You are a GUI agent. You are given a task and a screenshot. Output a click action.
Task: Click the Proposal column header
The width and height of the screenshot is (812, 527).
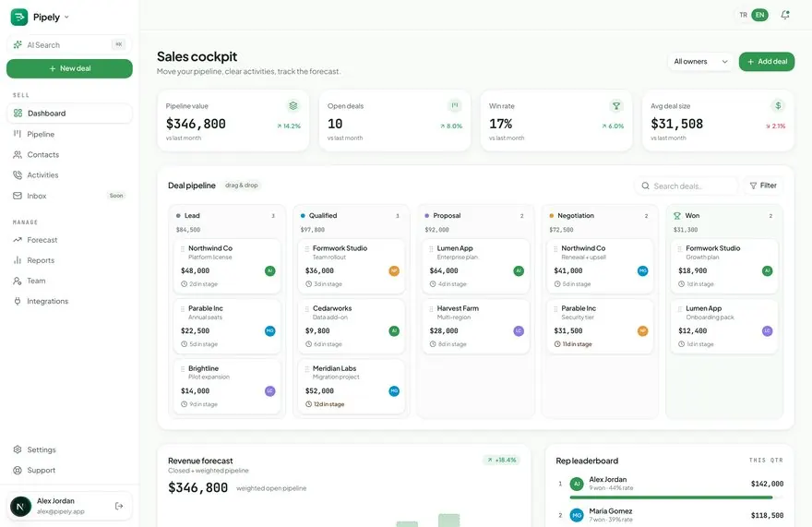475,216
